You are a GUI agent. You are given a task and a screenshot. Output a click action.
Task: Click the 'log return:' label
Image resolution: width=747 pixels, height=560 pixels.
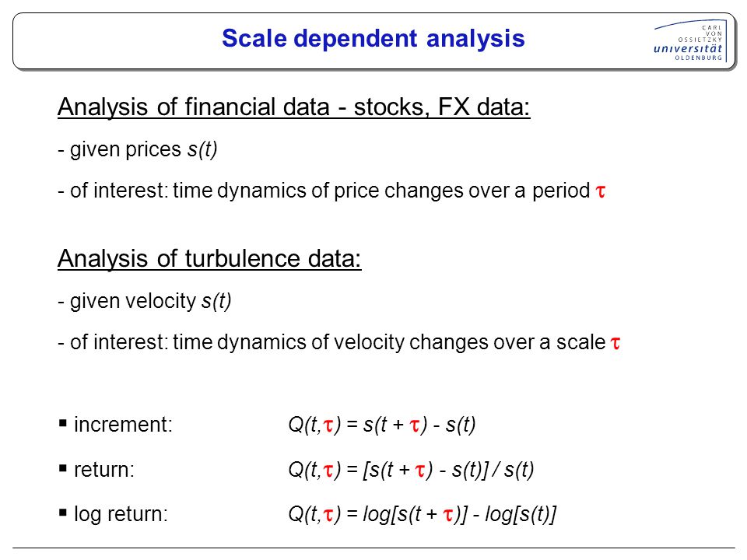coord(121,515)
